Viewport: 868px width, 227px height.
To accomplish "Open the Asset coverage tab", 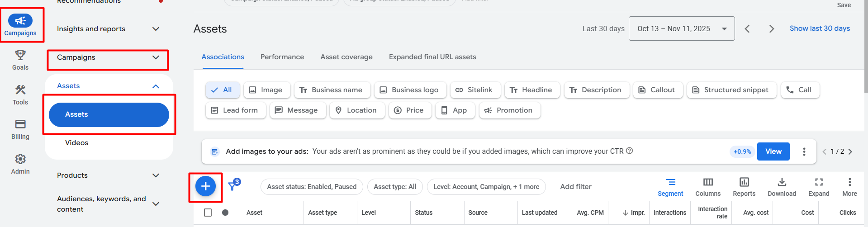I will pos(346,57).
